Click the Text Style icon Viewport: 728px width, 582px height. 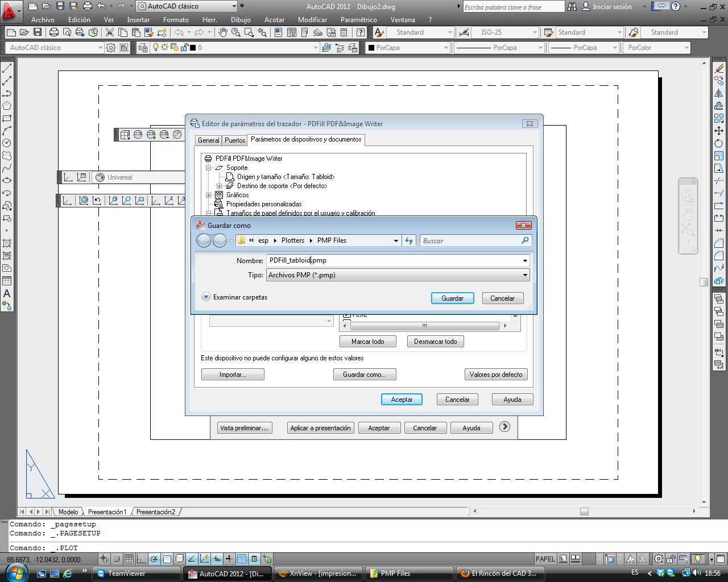point(379,32)
